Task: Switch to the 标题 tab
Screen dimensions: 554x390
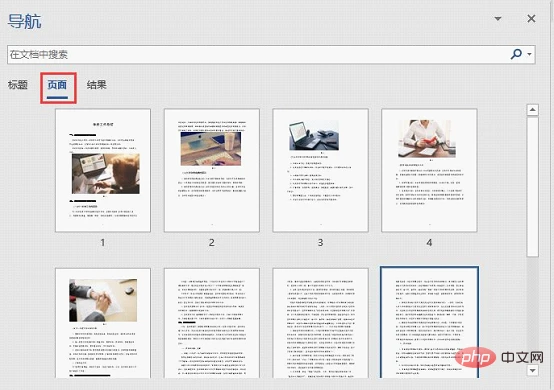Action: point(18,85)
